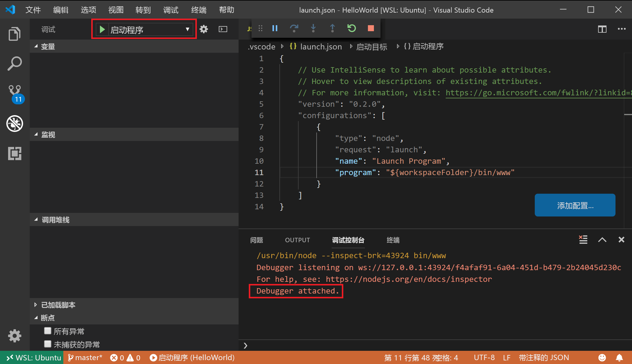Image resolution: width=632 pixels, height=364 pixels.
Task: Switch to the OUTPUT panel tab
Action: coord(297,240)
